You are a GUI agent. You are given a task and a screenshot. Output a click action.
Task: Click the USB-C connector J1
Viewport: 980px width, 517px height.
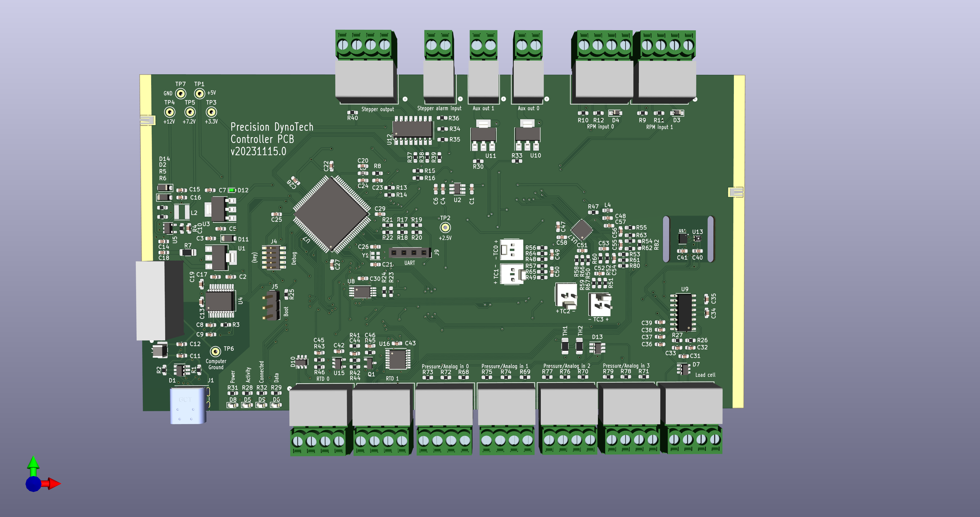tap(188, 405)
